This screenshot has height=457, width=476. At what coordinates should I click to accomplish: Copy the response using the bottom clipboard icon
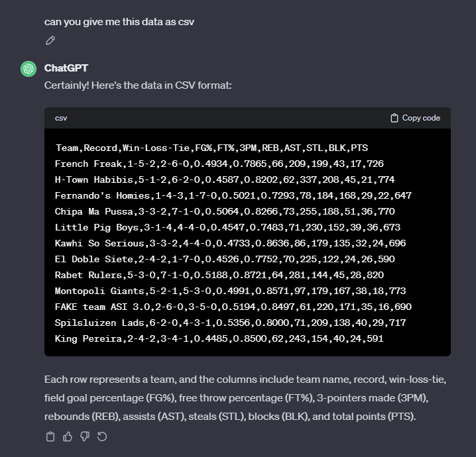(x=50, y=436)
